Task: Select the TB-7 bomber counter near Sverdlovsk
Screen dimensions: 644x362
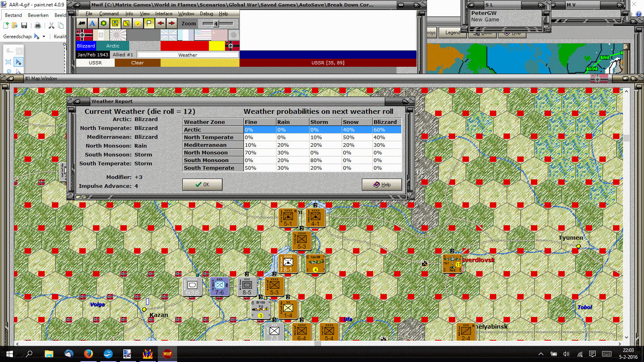Action: click(x=452, y=263)
